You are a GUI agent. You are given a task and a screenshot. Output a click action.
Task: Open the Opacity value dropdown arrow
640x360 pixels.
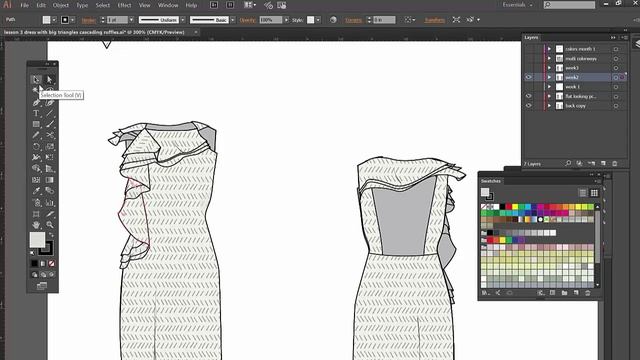click(286, 20)
